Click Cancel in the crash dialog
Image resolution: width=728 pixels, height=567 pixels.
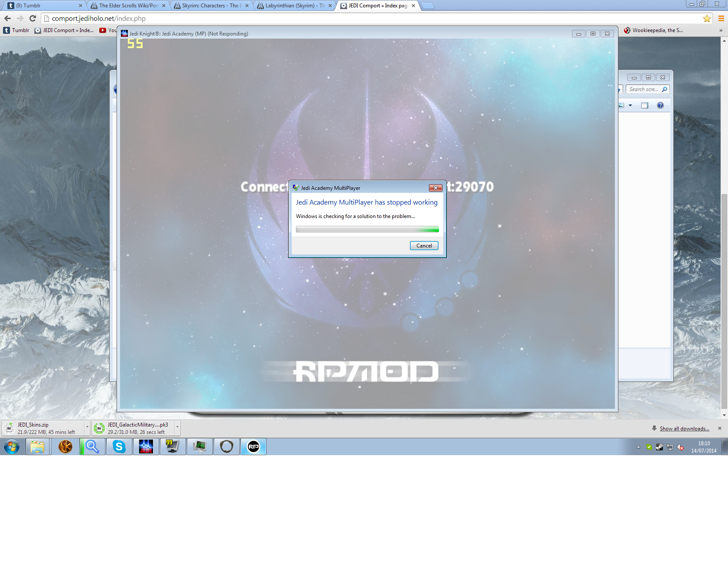pos(424,246)
